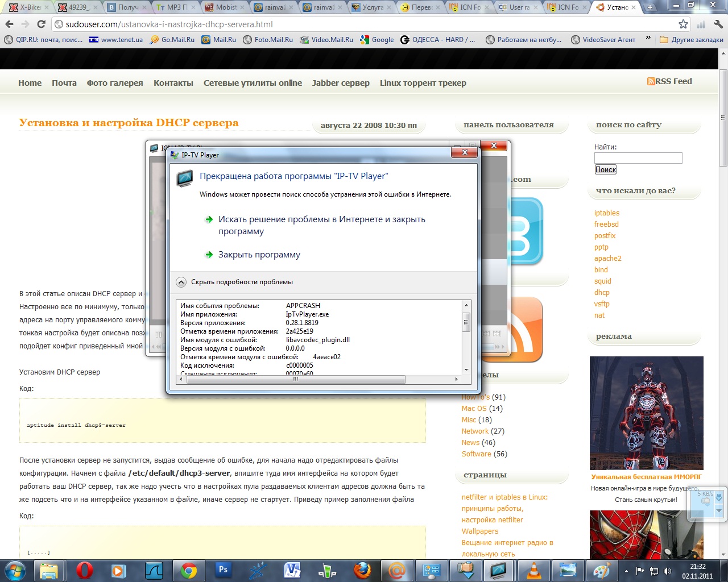This screenshot has height=582, width=728.
Task: Open the vsftp search link
Action: [602, 304]
